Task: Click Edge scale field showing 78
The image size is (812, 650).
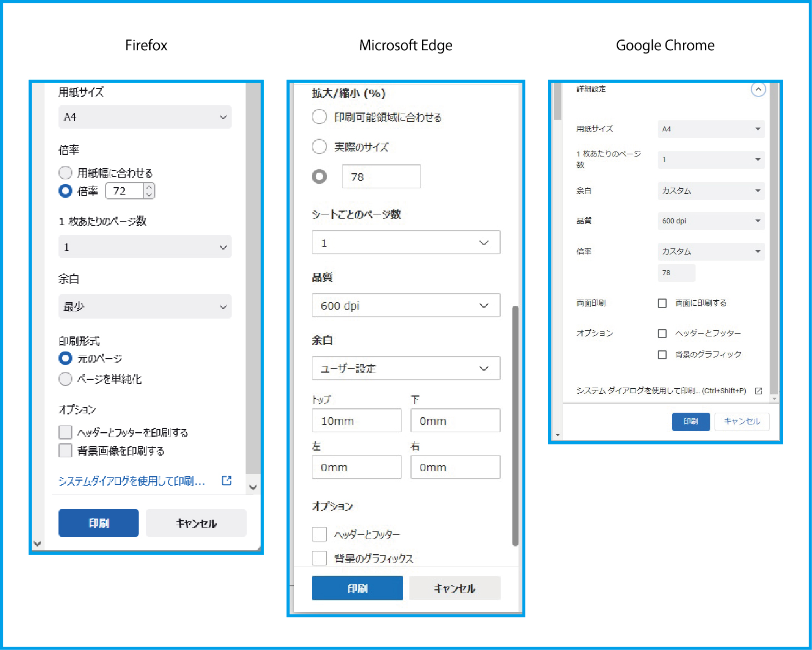Action: [381, 177]
